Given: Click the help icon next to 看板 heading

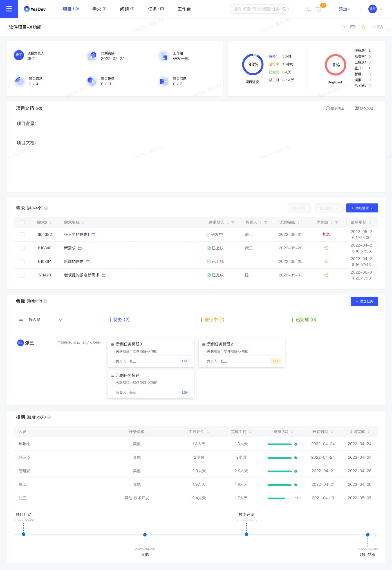Looking at the screenshot, I should pyautogui.click(x=46, y=301).
